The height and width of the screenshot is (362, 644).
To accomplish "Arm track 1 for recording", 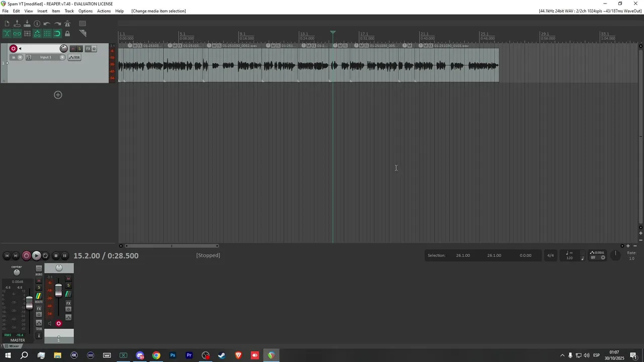I will pyautogui.click(x=14, y=49).
